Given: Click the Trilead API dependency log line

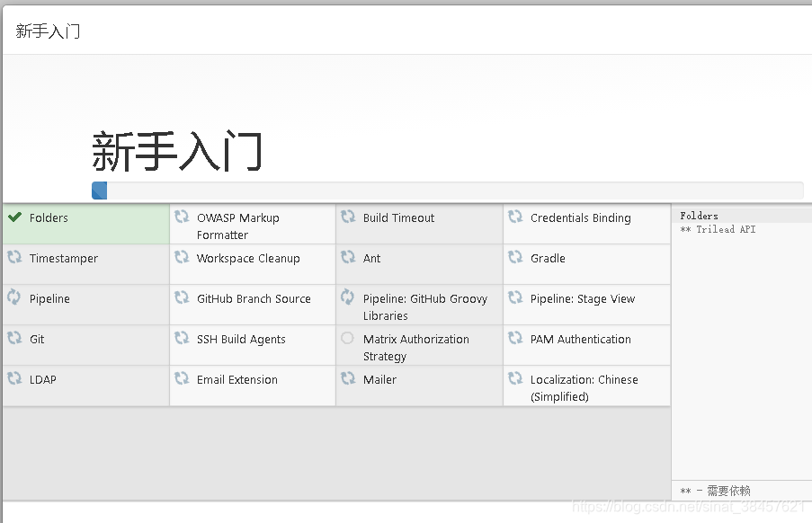Looking at the screenshot, I should pyautogui.click(x=718, y=229).
